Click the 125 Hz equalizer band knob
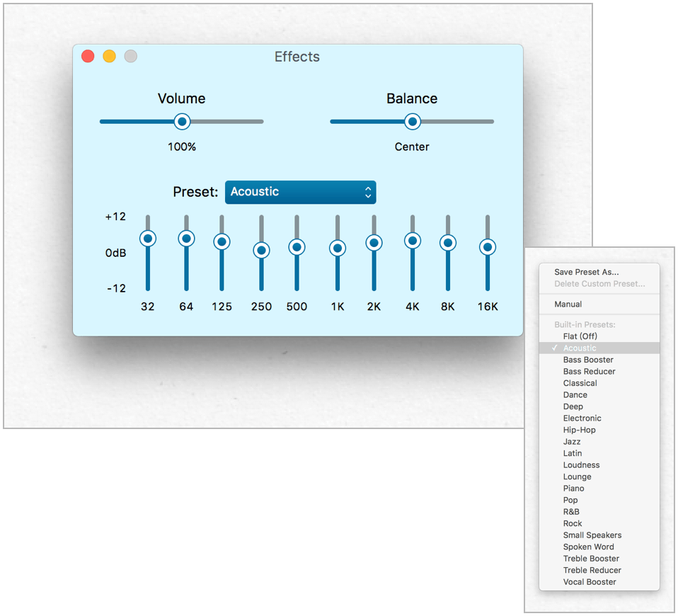Screen dimensions: 678x616 point(222,241)
